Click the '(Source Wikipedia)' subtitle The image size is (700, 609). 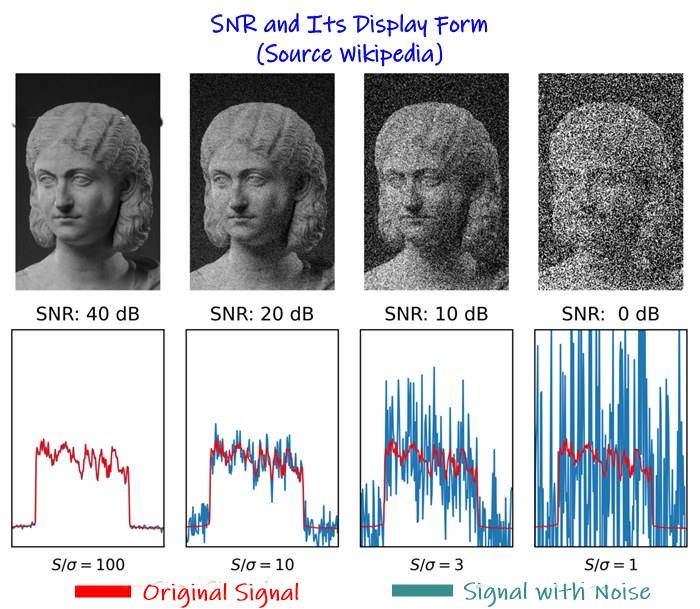click(350, 54)
